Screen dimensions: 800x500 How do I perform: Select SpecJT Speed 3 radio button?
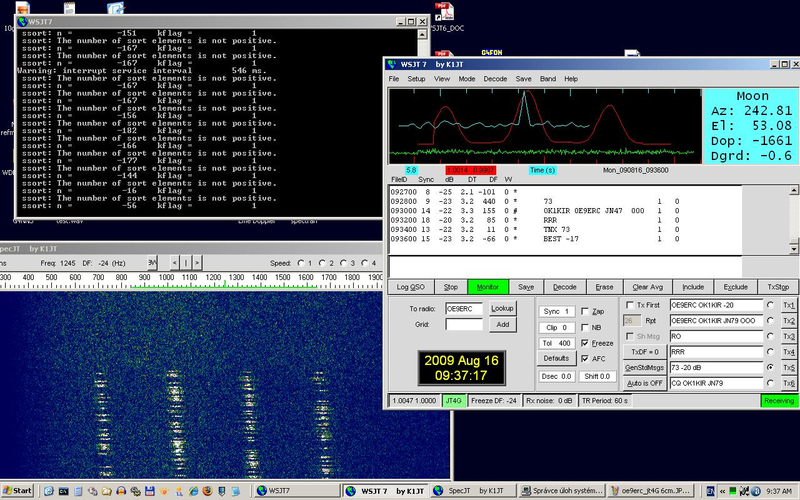tap(344, 263)
